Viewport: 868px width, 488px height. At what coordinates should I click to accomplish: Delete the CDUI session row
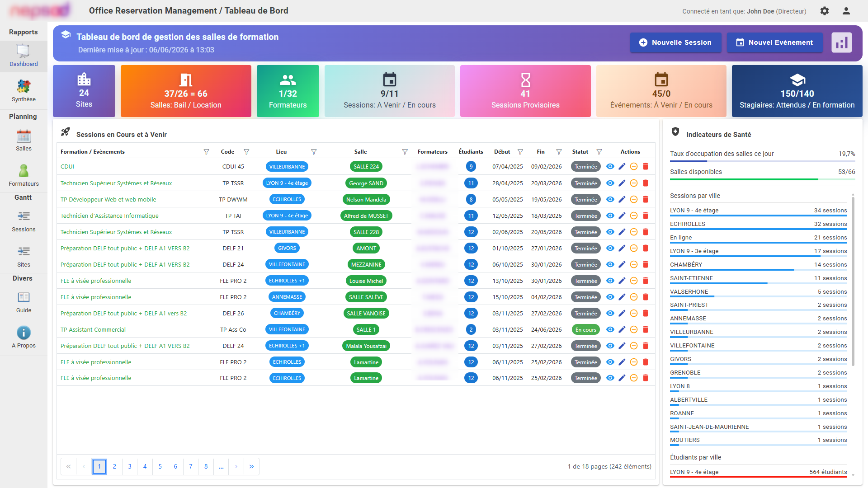(x=646, y=166)
